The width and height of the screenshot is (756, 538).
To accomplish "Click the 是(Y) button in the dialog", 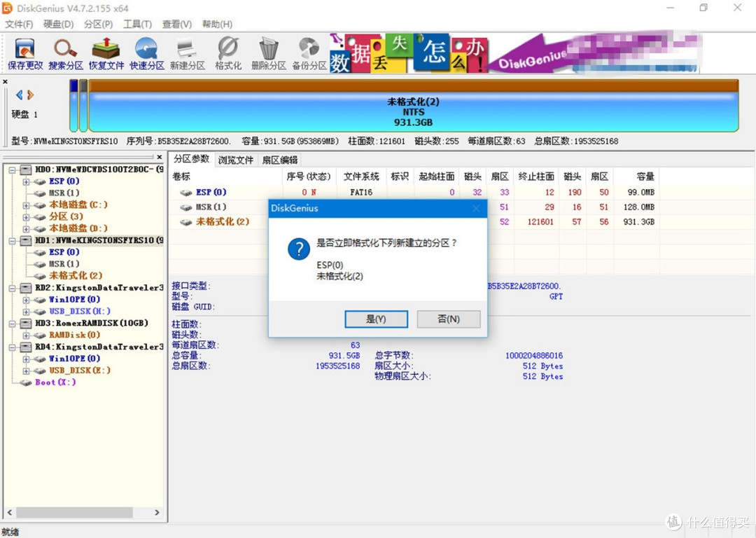I will (x=376, y=319).
